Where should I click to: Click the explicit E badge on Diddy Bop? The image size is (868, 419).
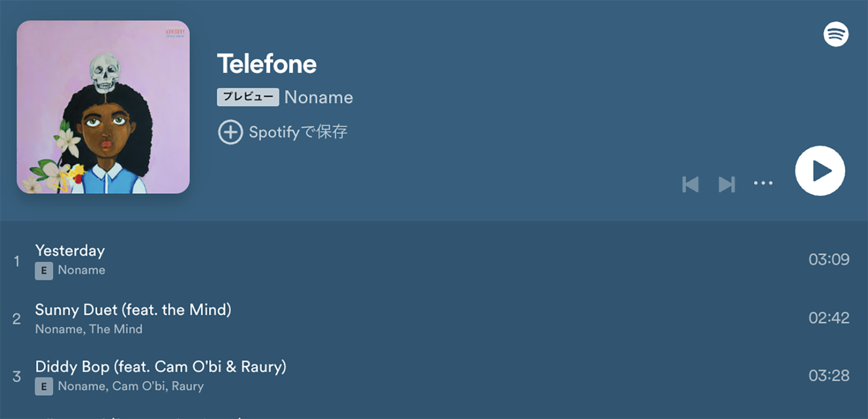[44, 386]
